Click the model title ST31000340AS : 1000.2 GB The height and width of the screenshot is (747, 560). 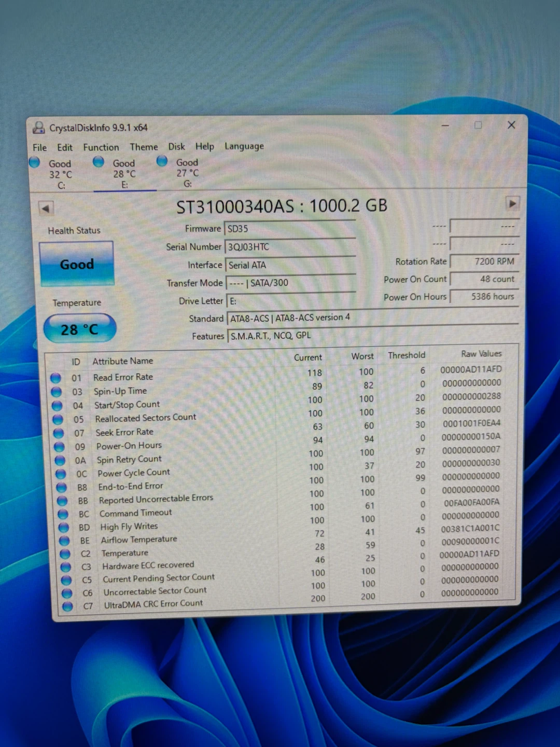click(282, 206)
